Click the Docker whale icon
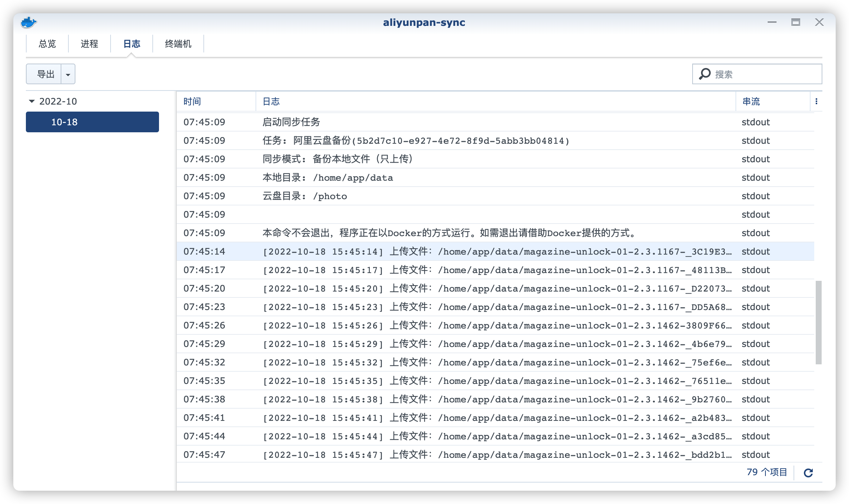The image size is (849, 504). point(28,23)
